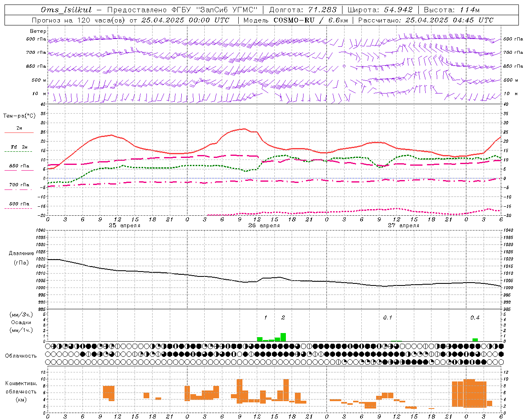Select the Широта: 54.942 value
Screen dimensions: 525x420
(380, 10)
